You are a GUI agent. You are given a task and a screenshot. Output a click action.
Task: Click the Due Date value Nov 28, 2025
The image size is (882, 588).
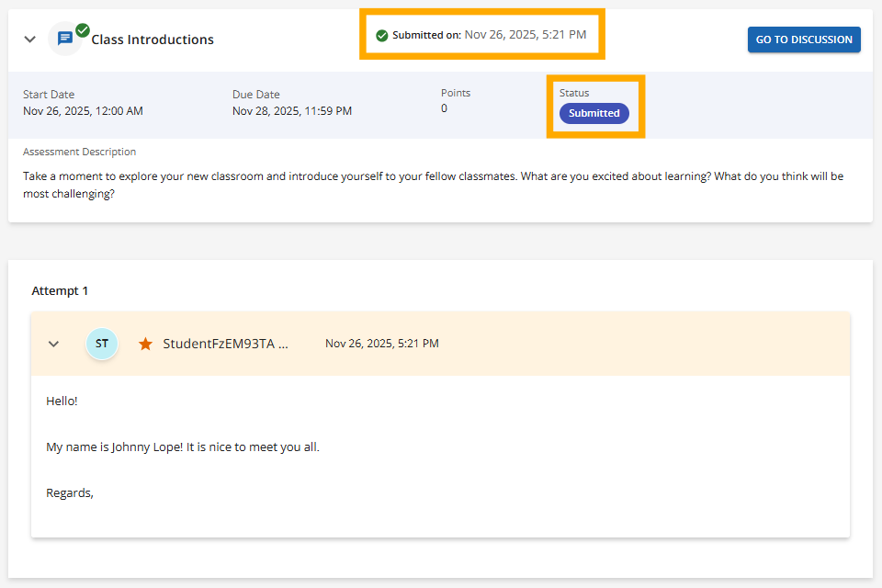291,111
